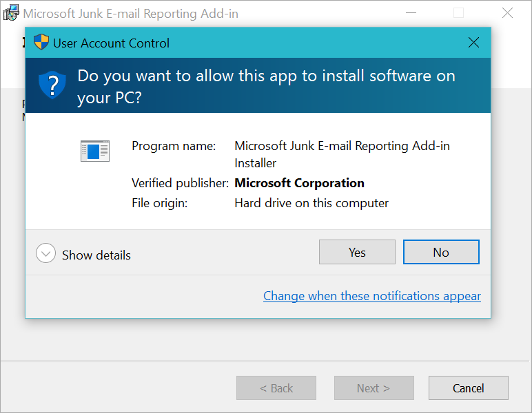Click the program name 'Microsoft Junk E-mail Reporting Add-in'

342,146
